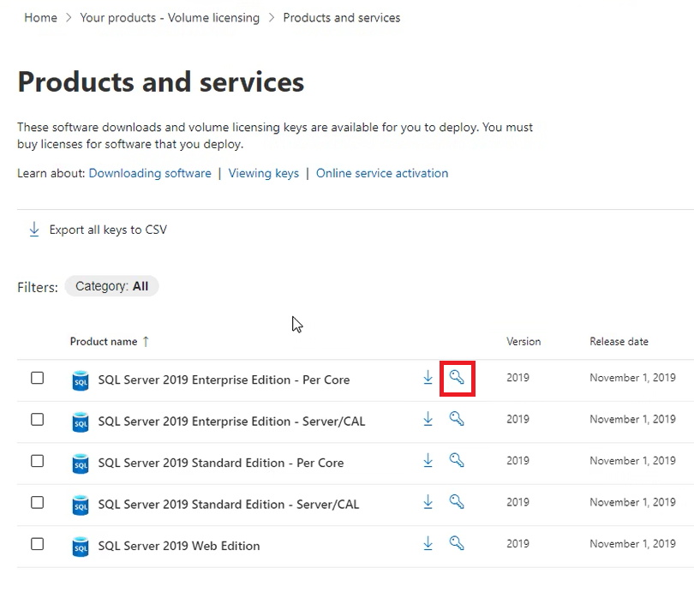Click sort arrow next to Product name
The image size is (694, 616).
pos(146,341)
